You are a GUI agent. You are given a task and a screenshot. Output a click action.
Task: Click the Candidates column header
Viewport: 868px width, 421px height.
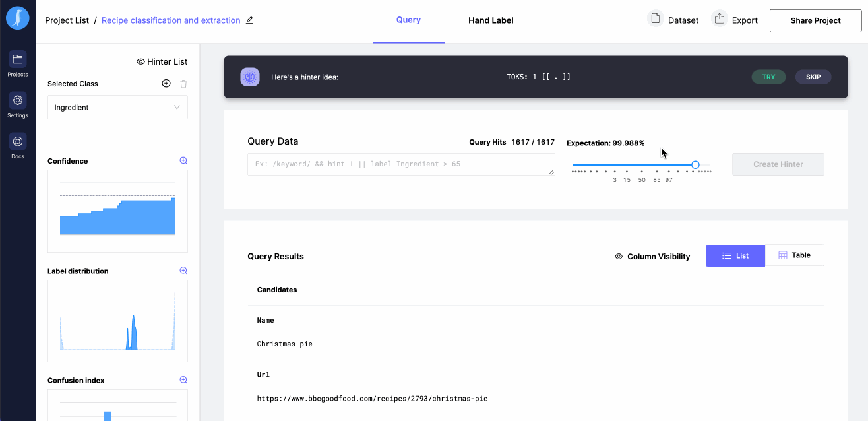click(x=277, y=290)
